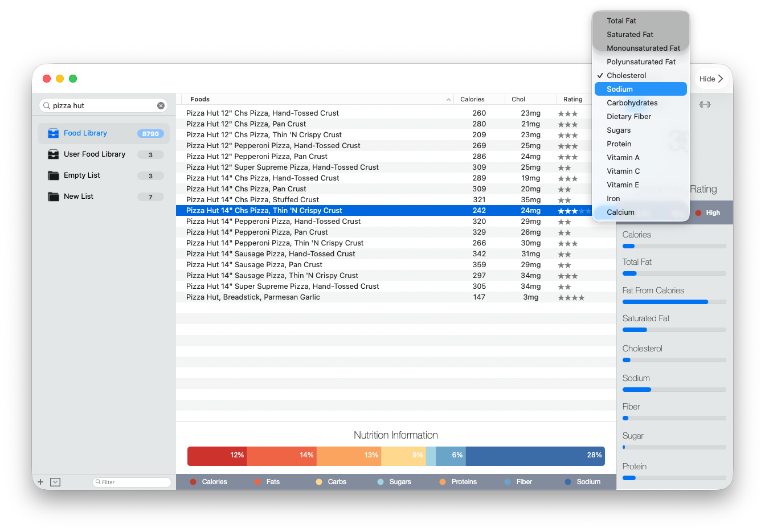Click the User Food Library icon
Viewport: 765px width, 532px height.
pos(54,154)
